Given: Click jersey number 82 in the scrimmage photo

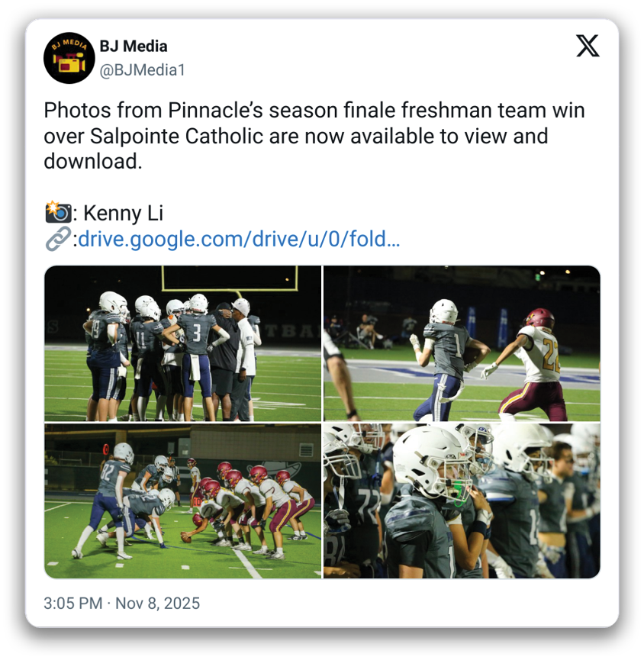Looking at the screenshot, I should [x=107, y=470].
